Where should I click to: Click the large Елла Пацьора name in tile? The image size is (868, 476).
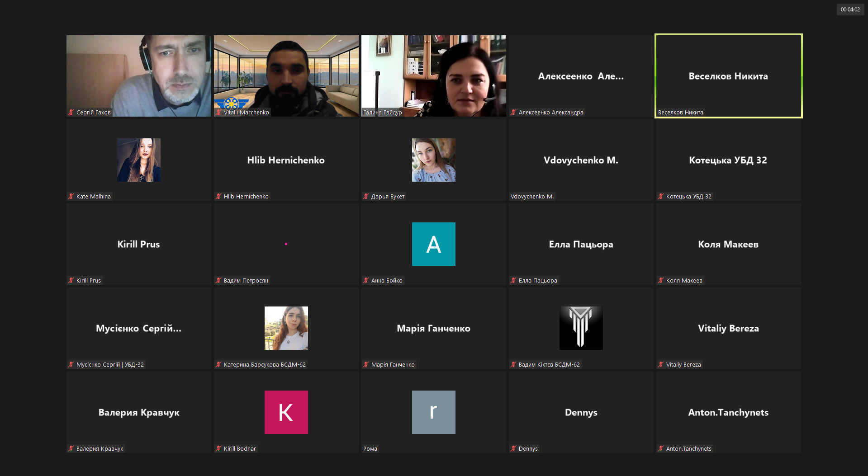pyautogui.click(x=581, y=245)
